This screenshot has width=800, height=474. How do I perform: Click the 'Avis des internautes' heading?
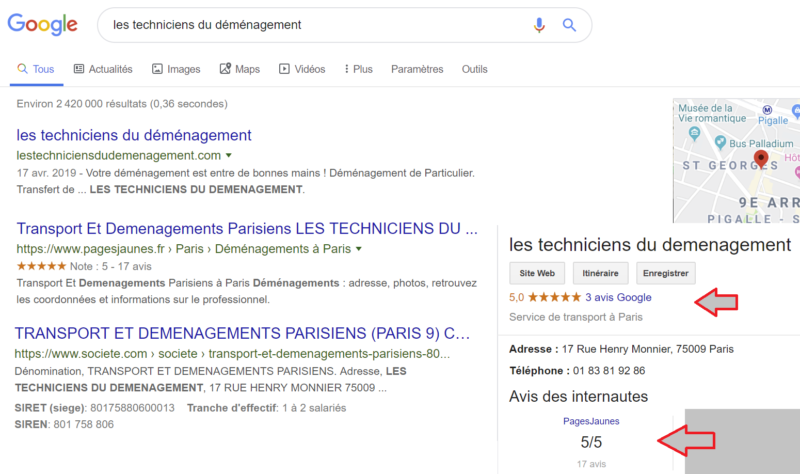(578, 396)
